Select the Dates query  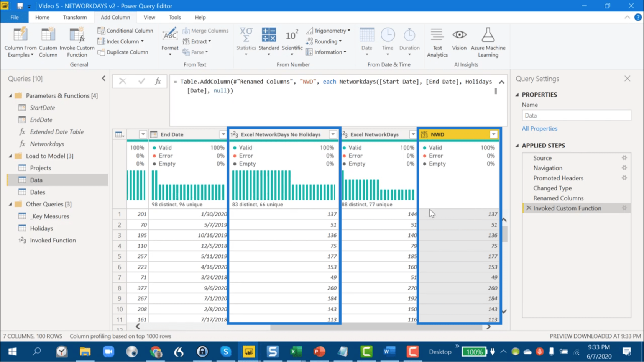38,192
